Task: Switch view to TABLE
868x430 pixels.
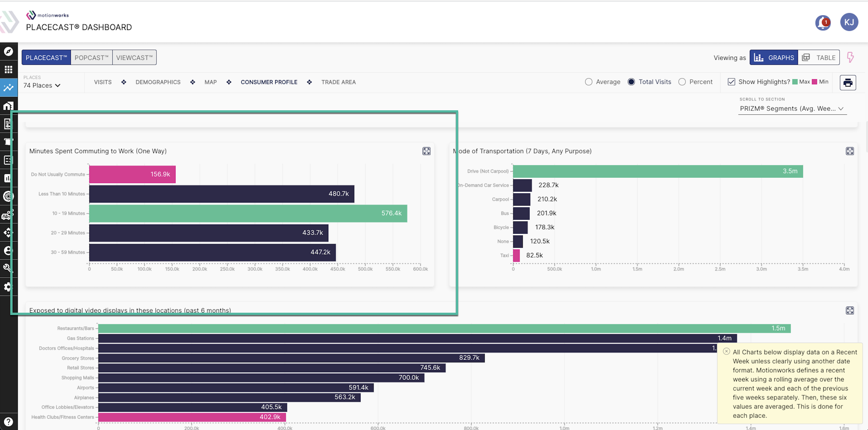Action: [x=818, y=57]
